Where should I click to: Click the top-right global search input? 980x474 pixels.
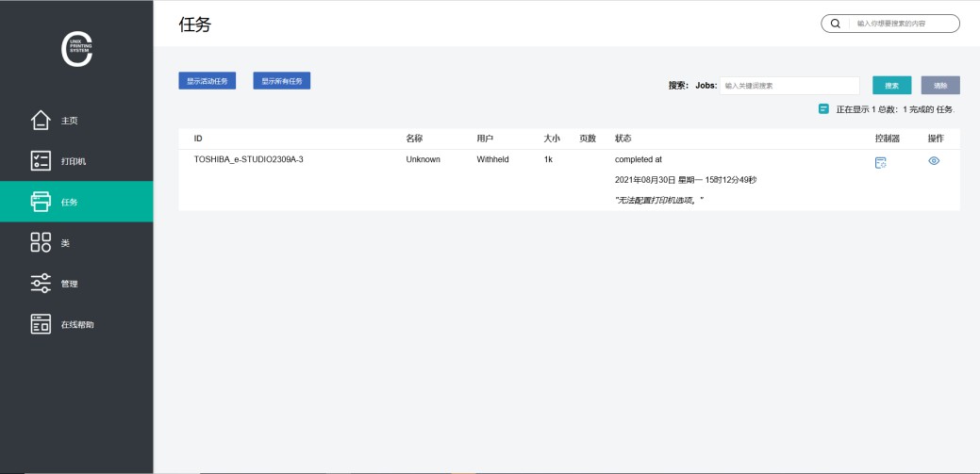point(904,24)
